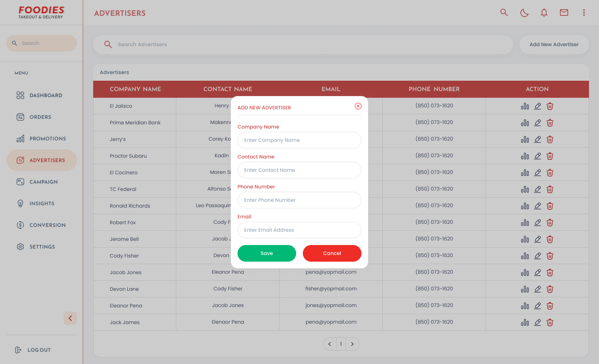Edit the Ronald Richards advertiser
Image resolution: width=599 pixels, height=364 pixels.
tap(537, 206)
